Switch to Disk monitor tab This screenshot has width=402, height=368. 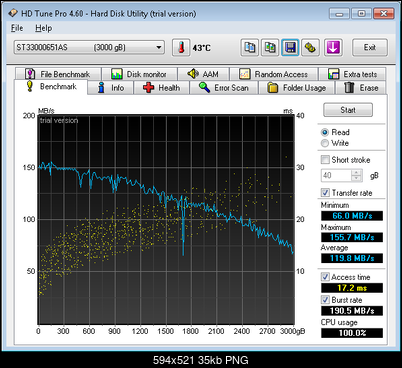(x=139, y=74)
